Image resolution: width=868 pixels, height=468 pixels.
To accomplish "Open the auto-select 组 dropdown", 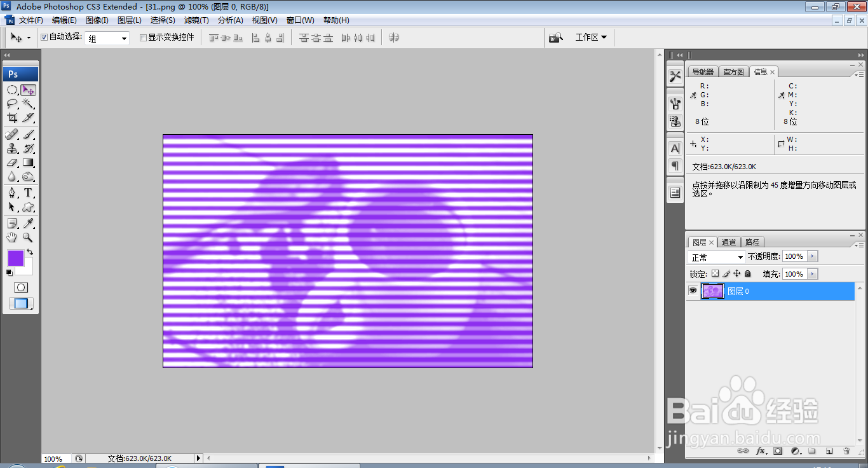I will coord(107,38).
